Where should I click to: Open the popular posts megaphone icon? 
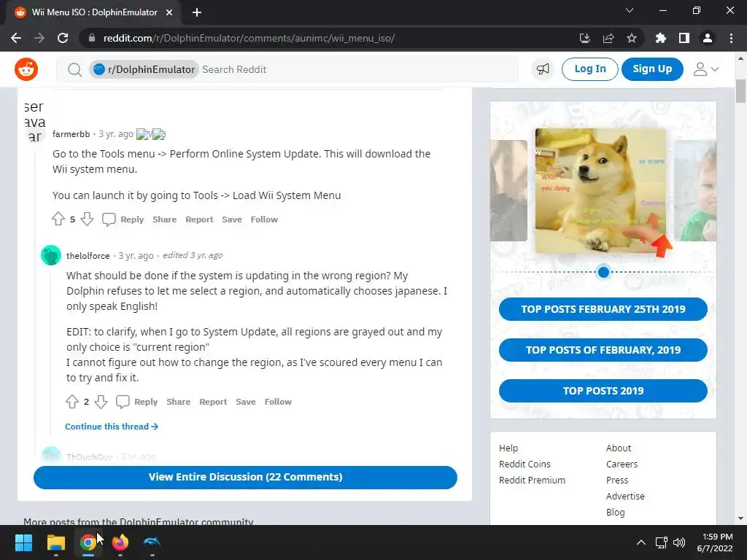pyautogui.click(x=543, y=69)
